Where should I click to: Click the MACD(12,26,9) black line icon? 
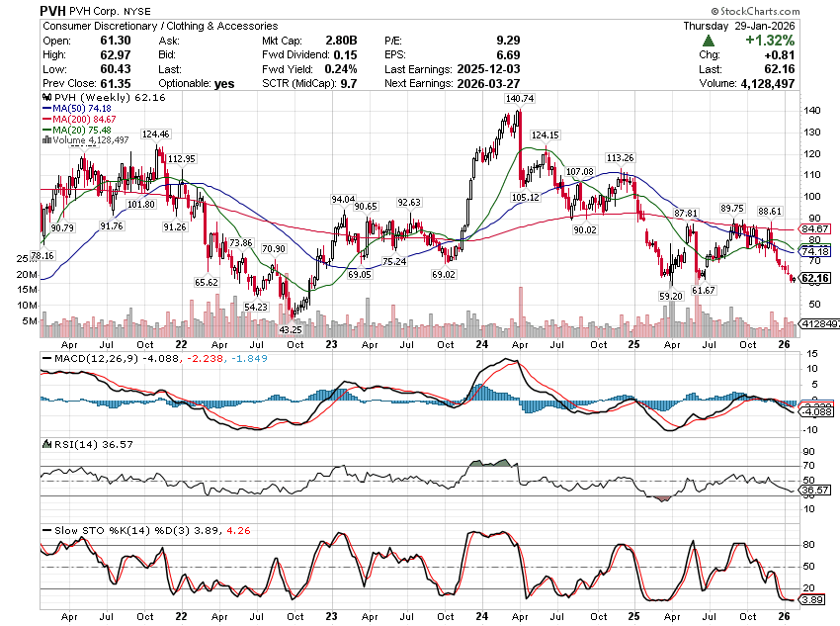45,356
